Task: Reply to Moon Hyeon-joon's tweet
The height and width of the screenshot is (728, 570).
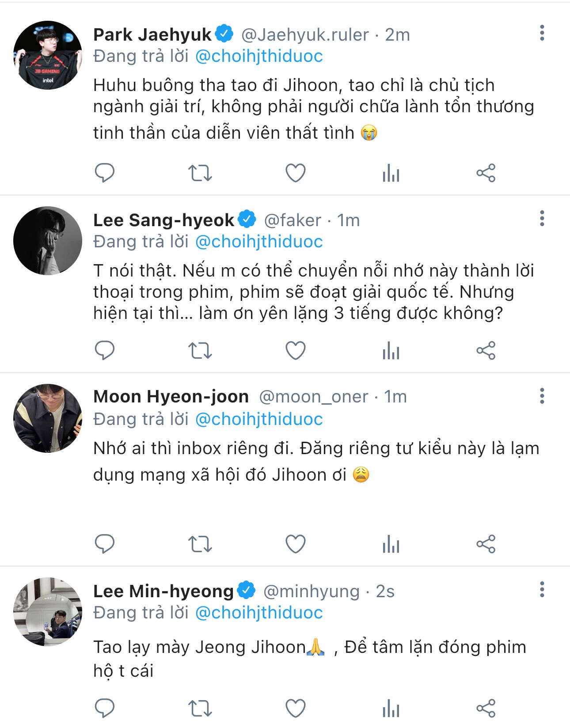Action: tap(105, 544)
